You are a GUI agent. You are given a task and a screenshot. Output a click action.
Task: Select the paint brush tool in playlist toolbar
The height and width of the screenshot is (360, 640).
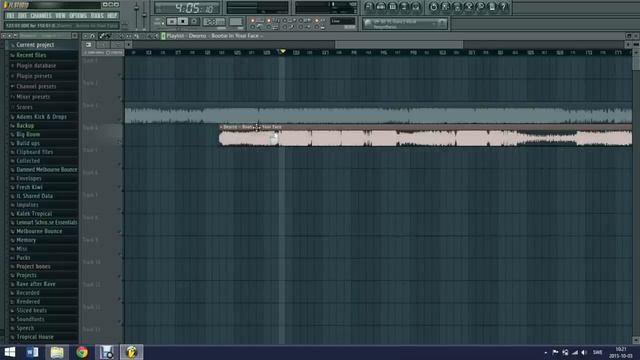(x=108, y=36)
